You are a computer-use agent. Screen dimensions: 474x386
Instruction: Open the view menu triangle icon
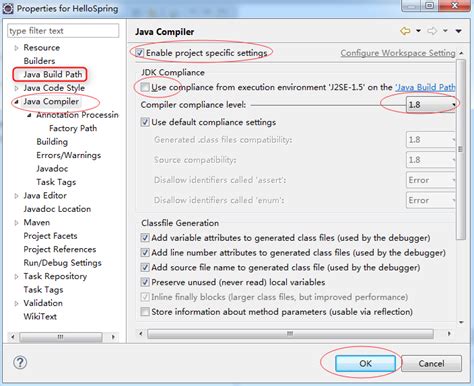[x=459, y=31]
